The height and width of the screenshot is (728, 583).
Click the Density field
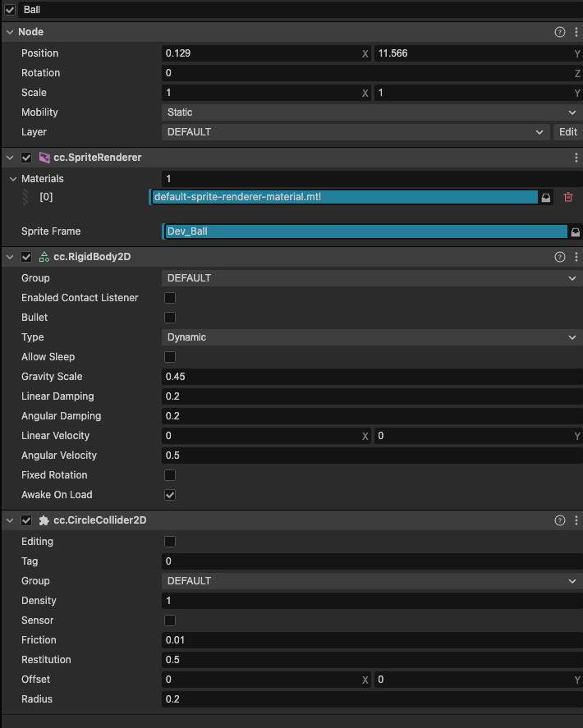(x=372, y=601)
